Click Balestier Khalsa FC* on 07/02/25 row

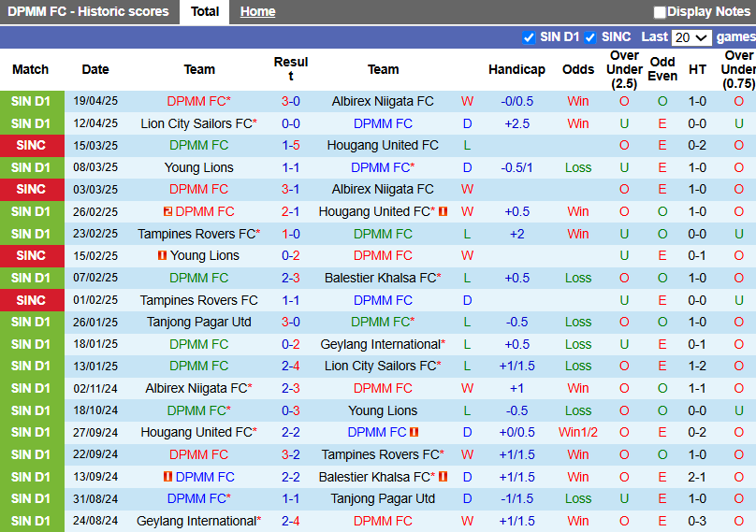click(383, 278)
